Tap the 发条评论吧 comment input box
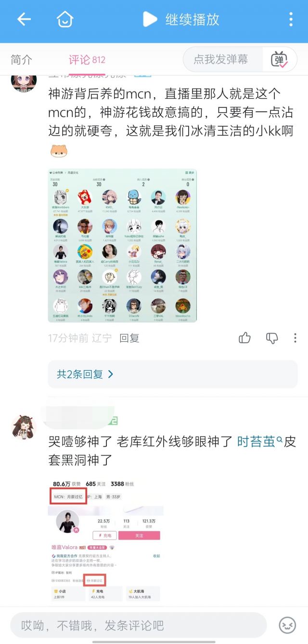The width and height of the screenshot is (308, 644). pos(139,625)
